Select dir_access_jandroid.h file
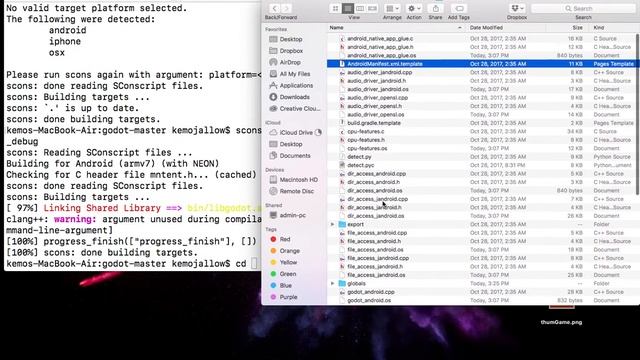This screenshot has height=360, width=640. point(481,207)
